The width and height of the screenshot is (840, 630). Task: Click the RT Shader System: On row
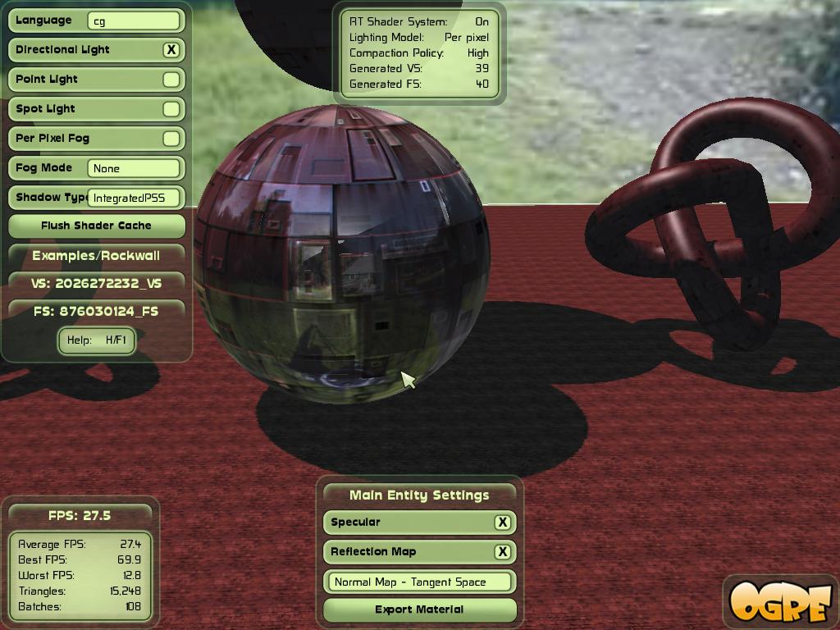tap(419, 21)
